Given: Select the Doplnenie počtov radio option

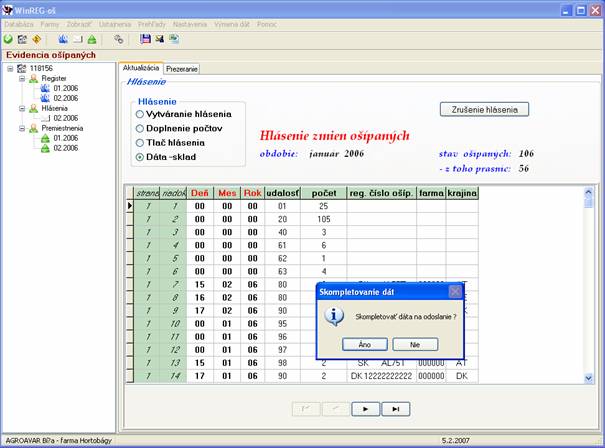Looking at the screenshot, I should point(140,128).
